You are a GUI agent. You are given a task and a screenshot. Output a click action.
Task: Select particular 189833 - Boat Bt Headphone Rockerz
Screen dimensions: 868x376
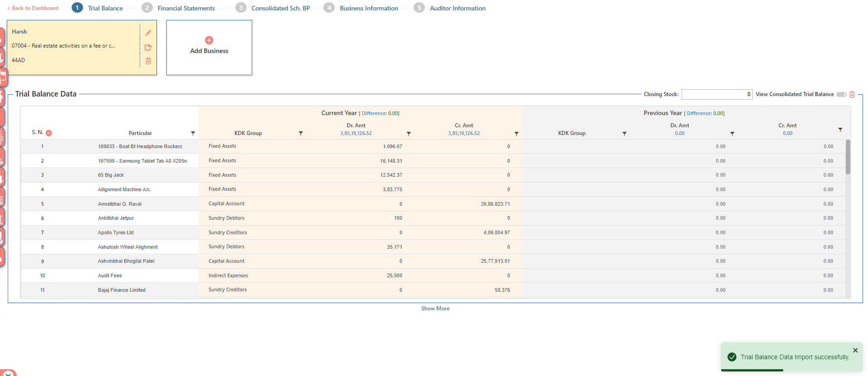click(x=140, y=146)
